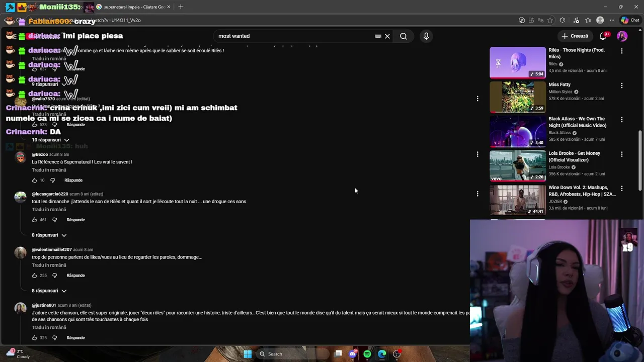Image resolution: width=644 pixels, height=362 pixels.
Task: Dislike the @lucasgarcia6220 comment
Action: tap(55, 220)
